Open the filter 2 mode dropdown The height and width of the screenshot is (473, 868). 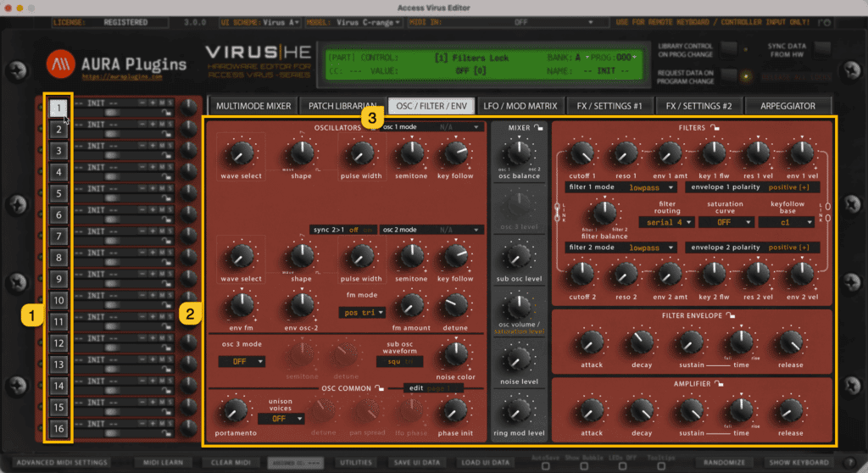621,248
